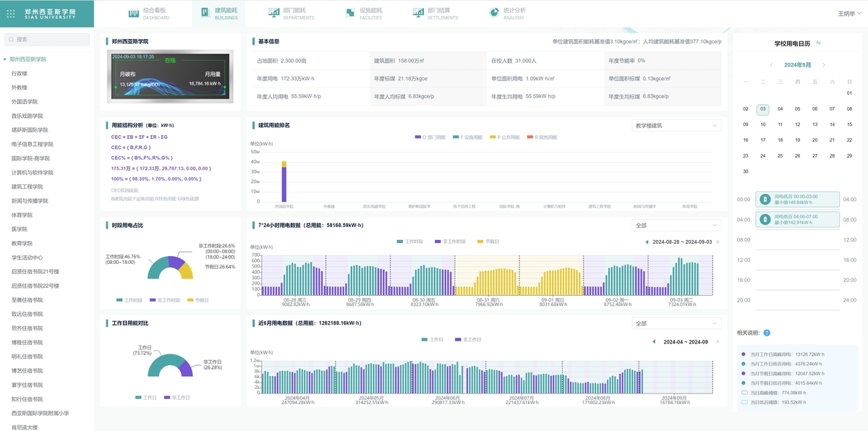
Task: Go to previous month in calendar
Action: (771, 65)
